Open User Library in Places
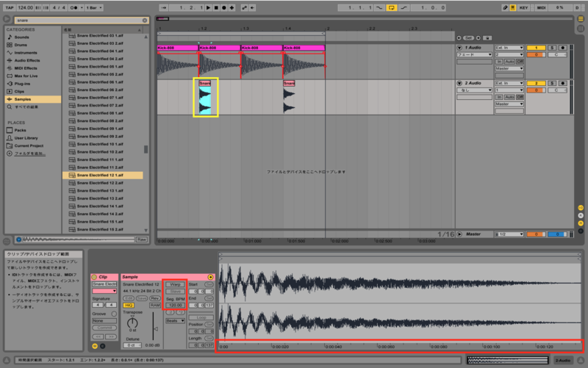The image size is (588, 368). tap(26, 138)
